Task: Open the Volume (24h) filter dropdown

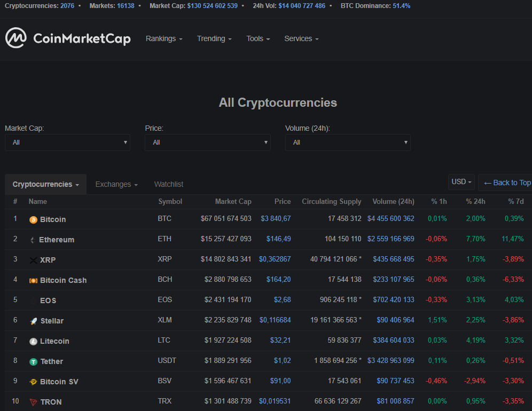Action: pos(348,143)
